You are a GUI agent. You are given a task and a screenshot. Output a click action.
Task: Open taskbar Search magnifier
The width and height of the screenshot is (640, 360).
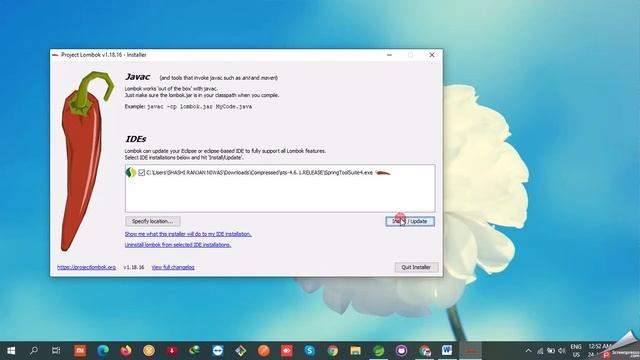[34, 351]
